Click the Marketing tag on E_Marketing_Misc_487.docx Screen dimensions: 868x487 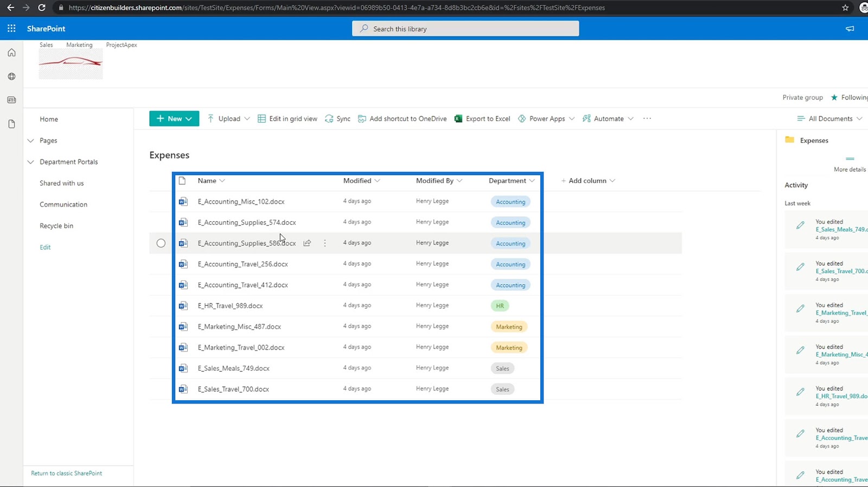(x=509, y=326)
